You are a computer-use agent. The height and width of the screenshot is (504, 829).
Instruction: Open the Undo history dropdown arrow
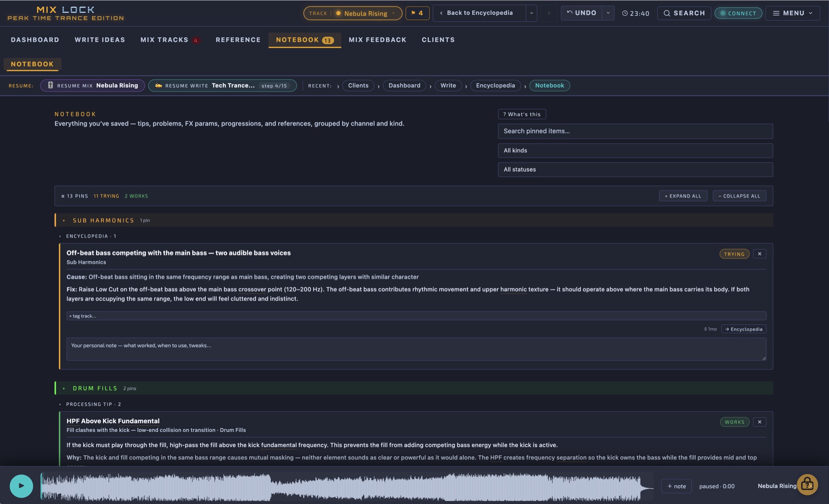click(x=608, y=13)
